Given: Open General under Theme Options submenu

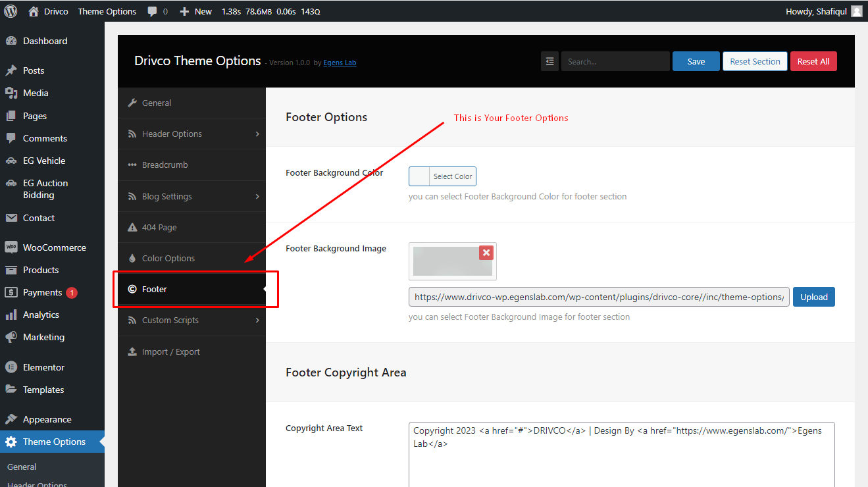Looking at the screenshot, I should click(x=22, y=467).
